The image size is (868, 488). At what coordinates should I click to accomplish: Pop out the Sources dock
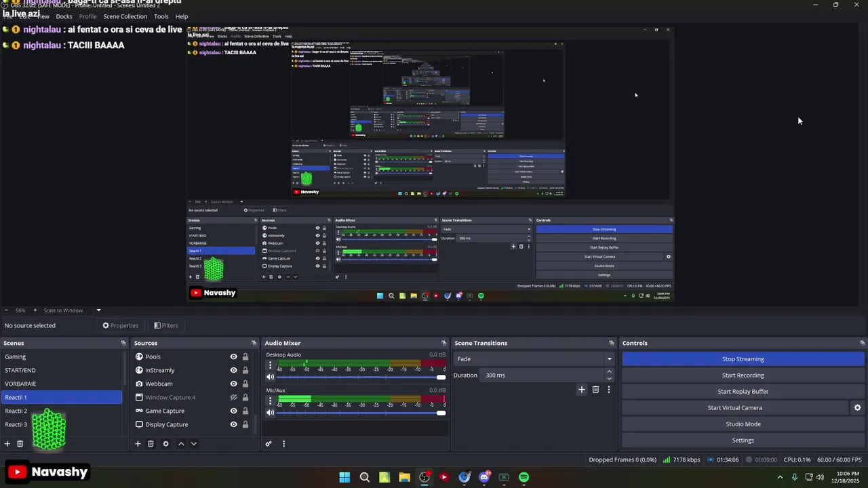click(254, 343)
